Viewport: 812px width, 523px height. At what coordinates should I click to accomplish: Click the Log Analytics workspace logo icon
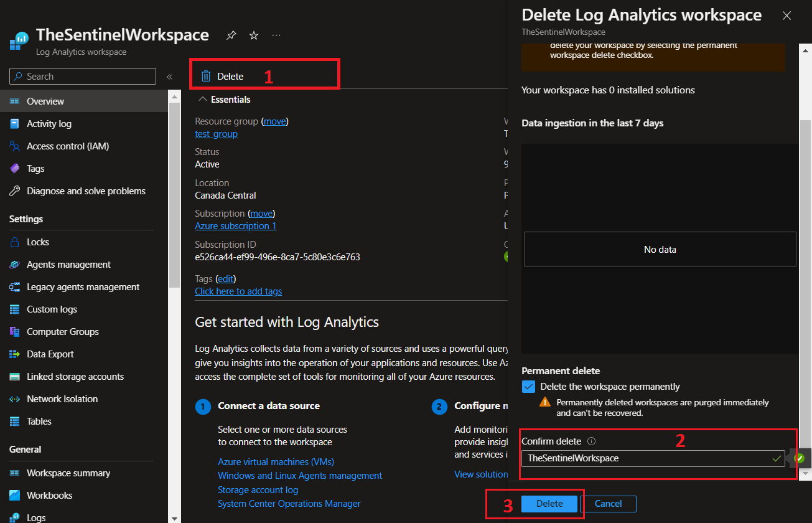19,41
